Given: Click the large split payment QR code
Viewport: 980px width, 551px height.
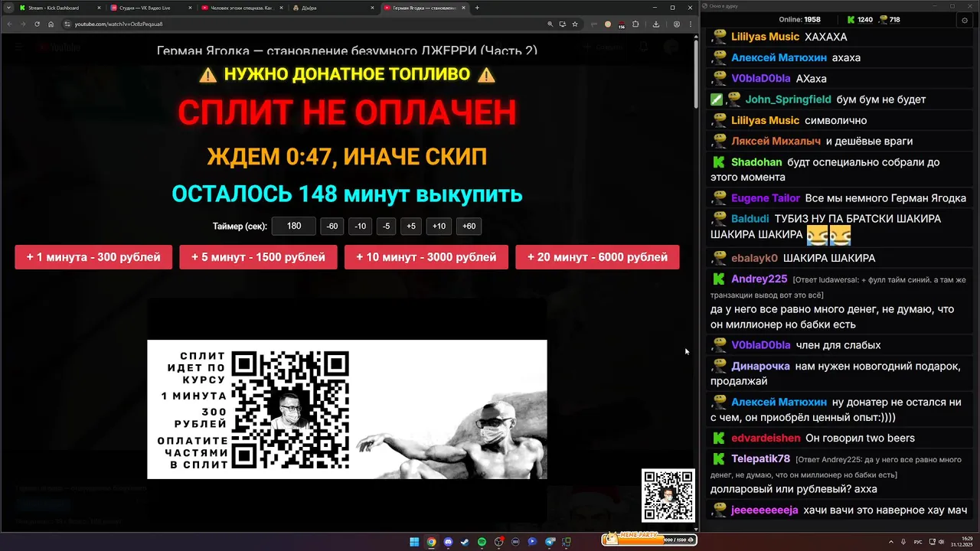Looking at the screenshot, I should 291,409.
